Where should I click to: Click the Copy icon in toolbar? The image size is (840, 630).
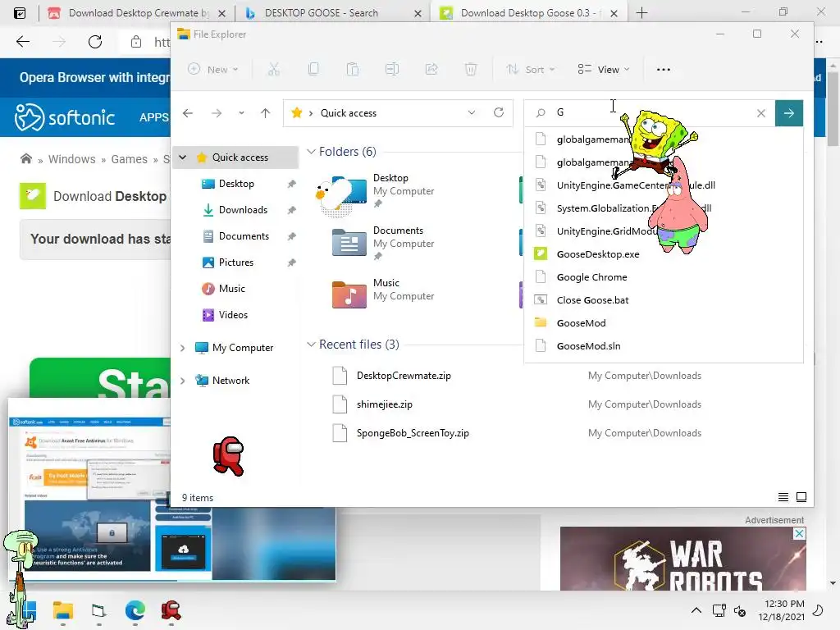pyautogui.click(x=313, y=69)
